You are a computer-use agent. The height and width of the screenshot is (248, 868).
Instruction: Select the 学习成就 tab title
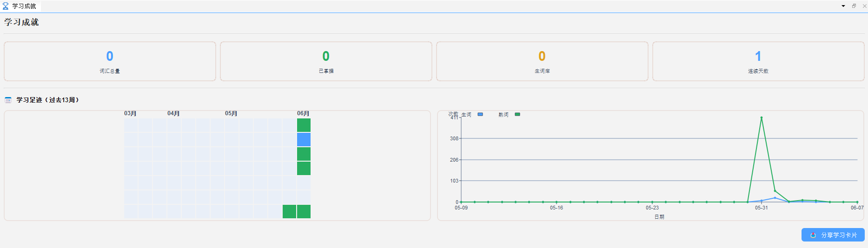pyautogui.click(x=24, y=6)
